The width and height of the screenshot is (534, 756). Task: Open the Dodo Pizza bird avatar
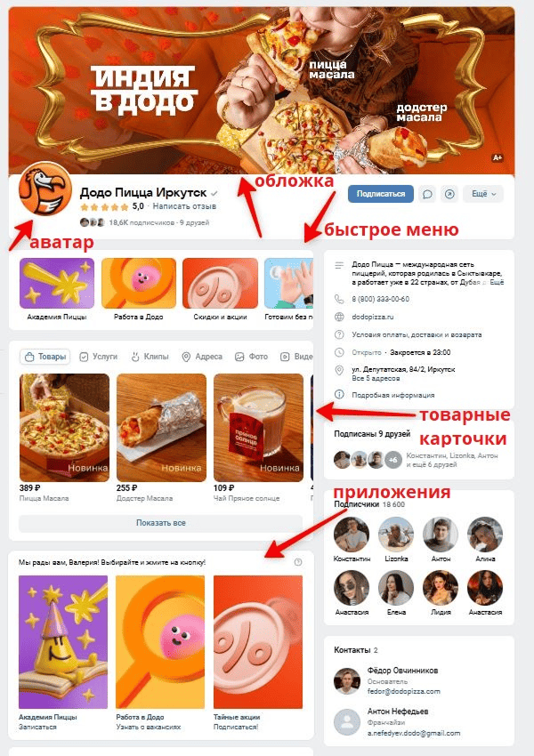(x=44, y=189)
